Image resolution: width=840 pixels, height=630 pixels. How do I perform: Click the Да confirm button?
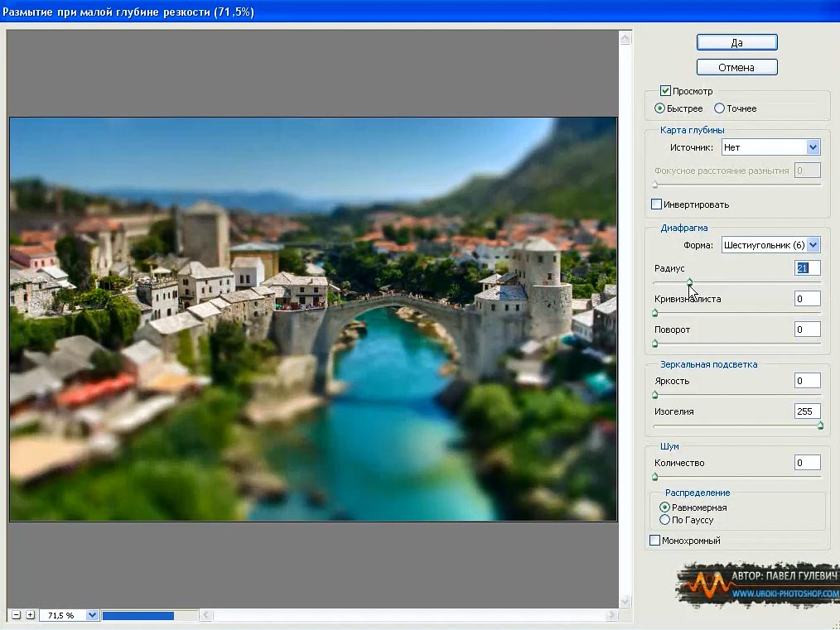pos(736,42)
